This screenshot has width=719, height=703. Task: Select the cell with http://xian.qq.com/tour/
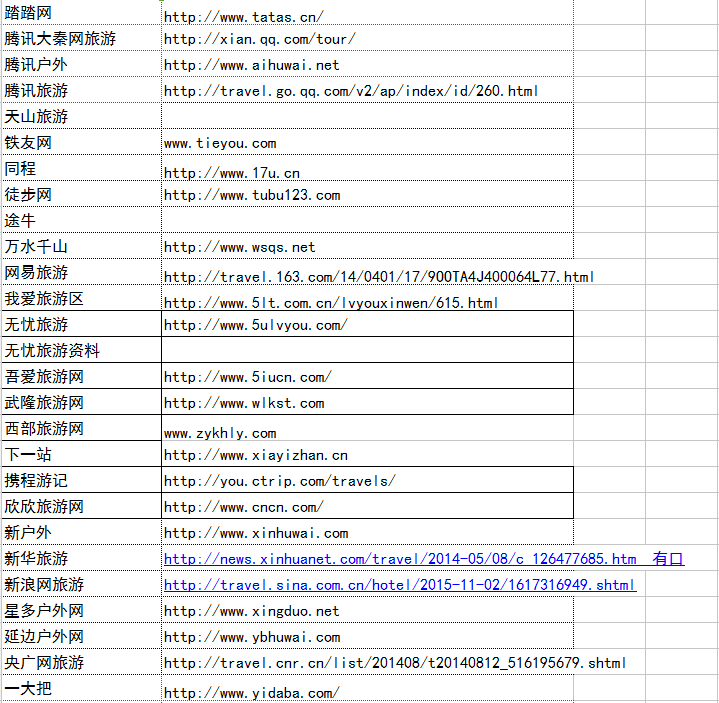coord(367,38)
